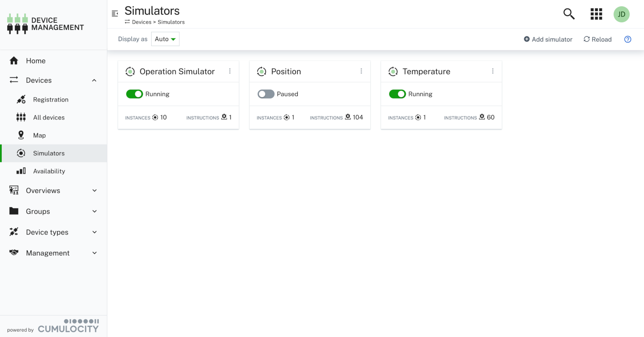Open the Overviews menu section
The width and height of the screenshot is (644, 337).
(43, 190)
